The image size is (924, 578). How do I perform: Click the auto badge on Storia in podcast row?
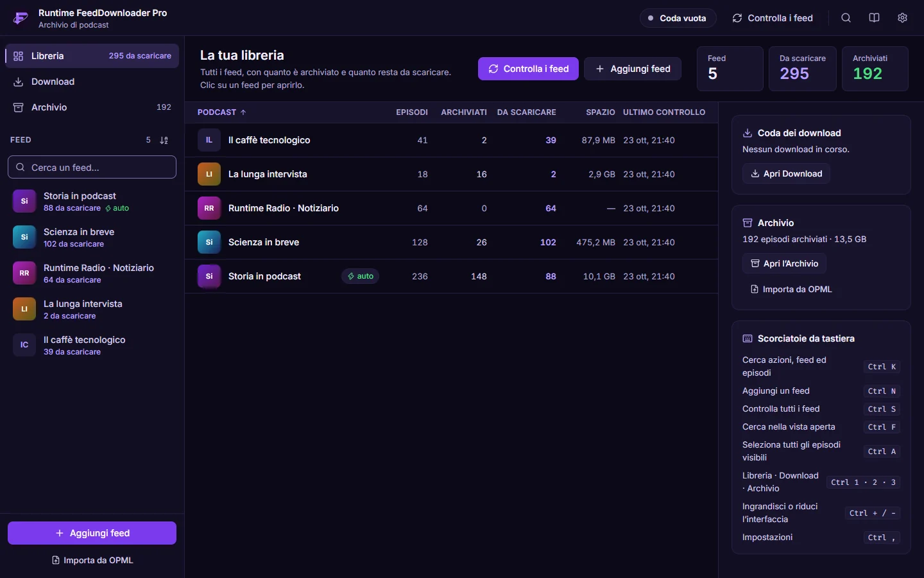click(x=360, y=276)
